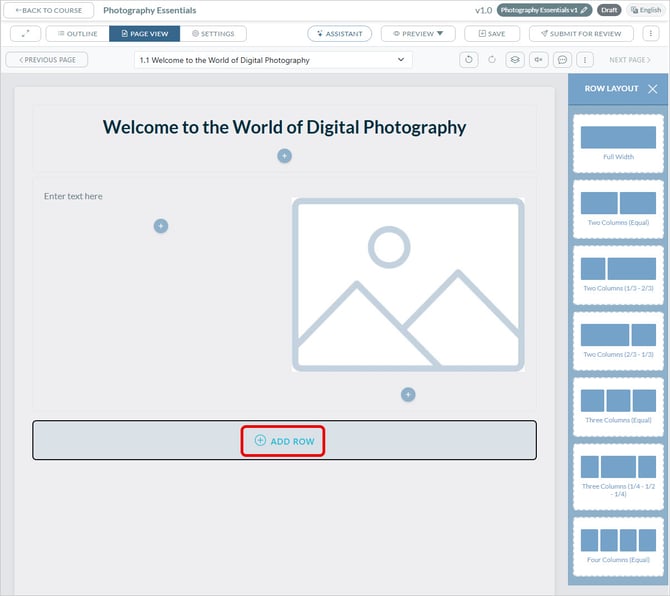Go back to course
Screen dimensions: 670x596
click(x=49, y=10)
